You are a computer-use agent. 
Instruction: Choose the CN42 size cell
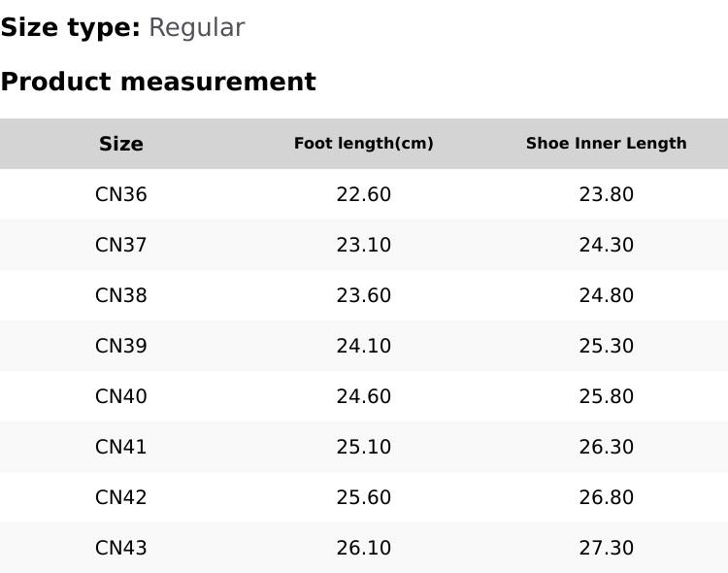121,497
